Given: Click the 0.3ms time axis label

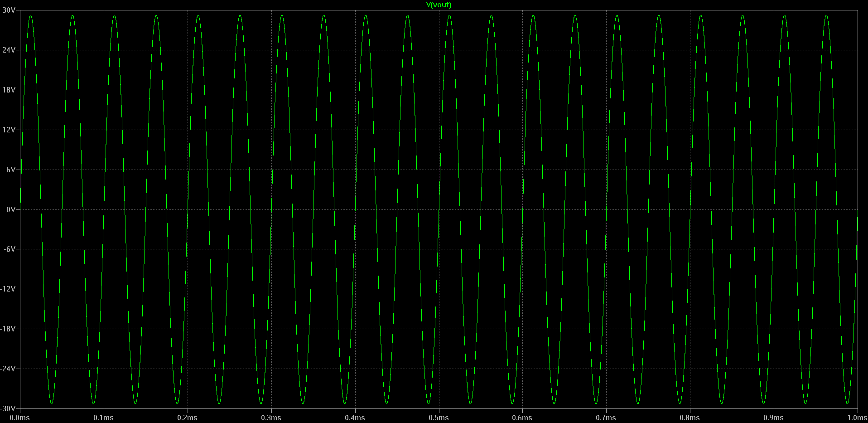Looking at the screenshot, I should pyautogui.click(x=271, y=418).
